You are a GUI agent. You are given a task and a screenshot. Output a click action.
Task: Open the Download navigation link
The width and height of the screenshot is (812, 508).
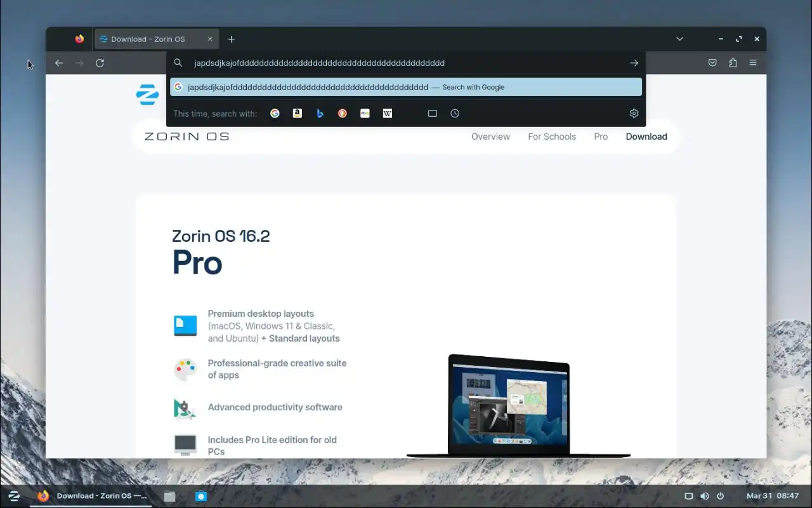coord(646,137)
